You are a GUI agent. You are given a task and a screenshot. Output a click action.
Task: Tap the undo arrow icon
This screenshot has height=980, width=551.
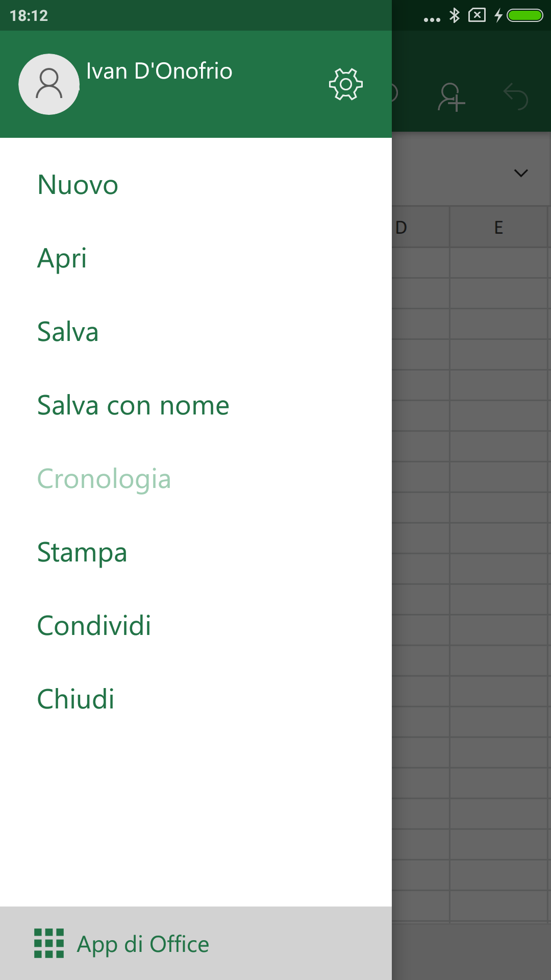[515, 96]
